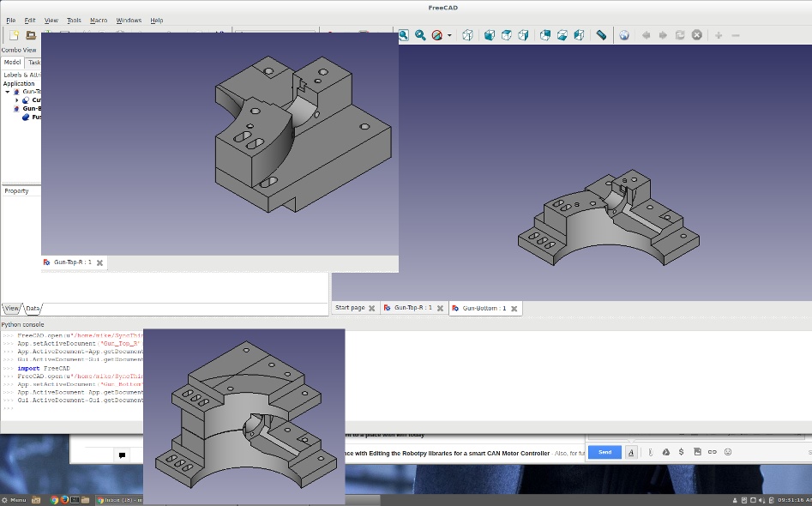Image resolution: width=812 pixels, height=506 pixels.
Task: Open the terminal from the taskbar
Action: (75, 500)
